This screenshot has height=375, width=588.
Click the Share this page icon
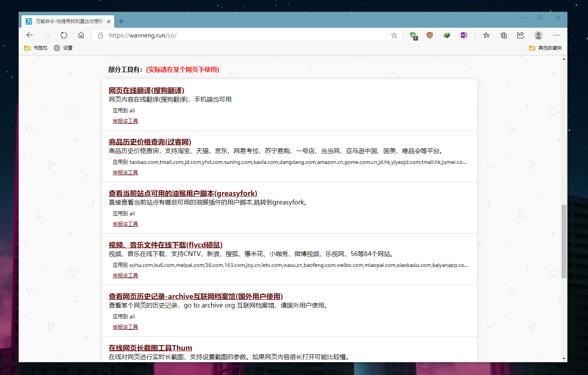coord(520,35)
